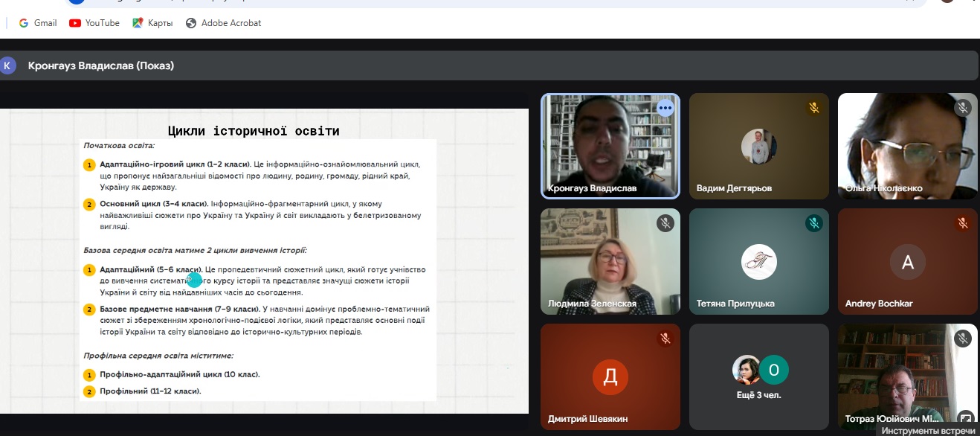This screenshot has height=436, width=980.
Task: Open the YouTube bookmark
Action: point(94,23)
